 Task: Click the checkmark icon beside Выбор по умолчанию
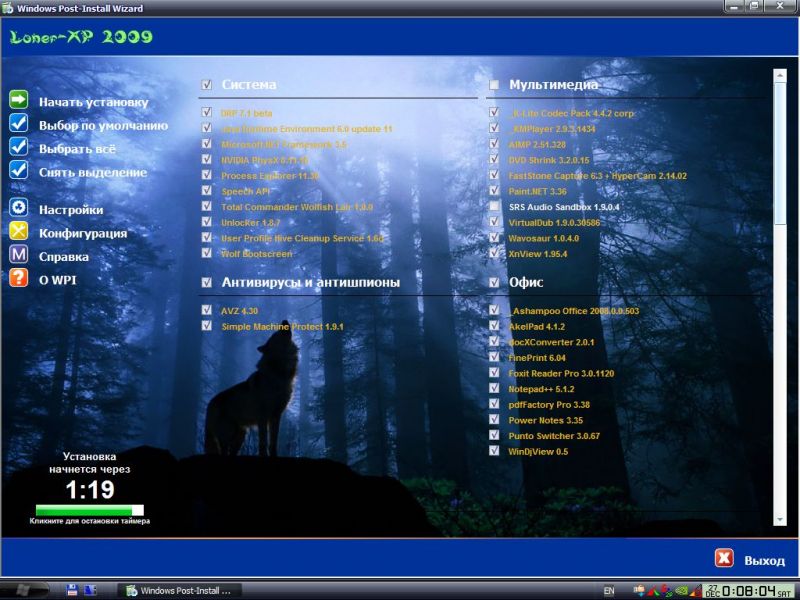pyautogui.click(x=18, y=124)
